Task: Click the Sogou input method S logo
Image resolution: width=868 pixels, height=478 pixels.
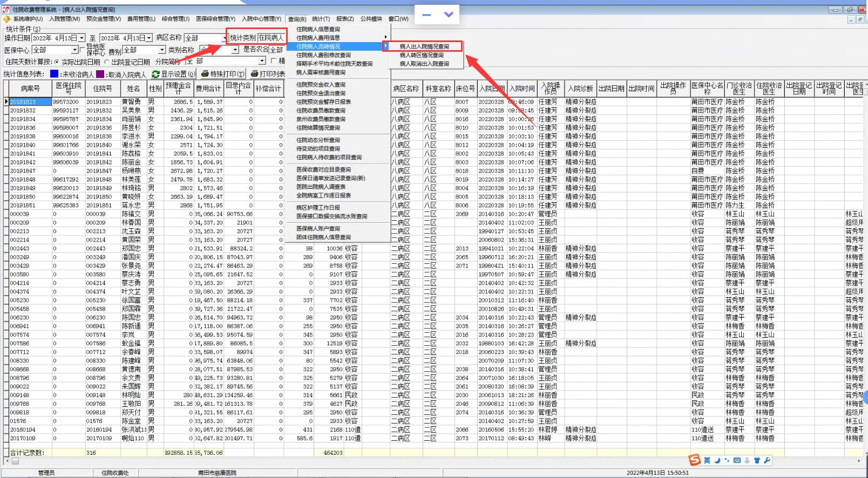Action: click(694, 460)
